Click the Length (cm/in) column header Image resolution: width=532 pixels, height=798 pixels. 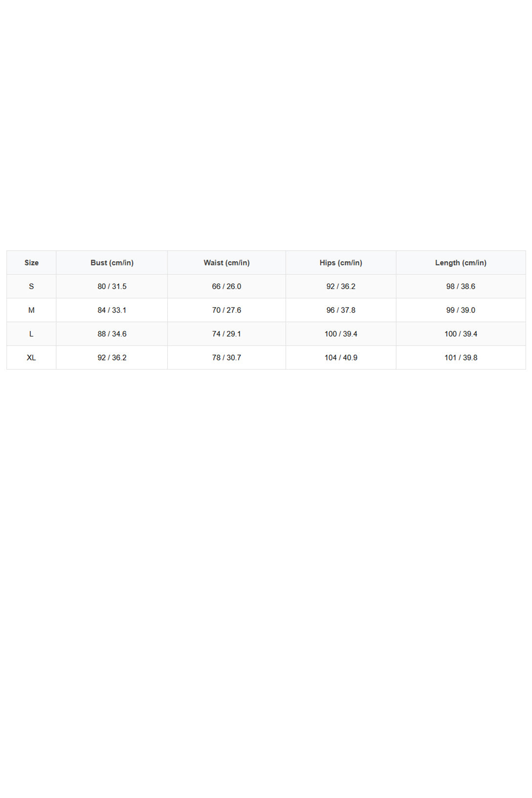pyautogui.click(x=461, y=263)
